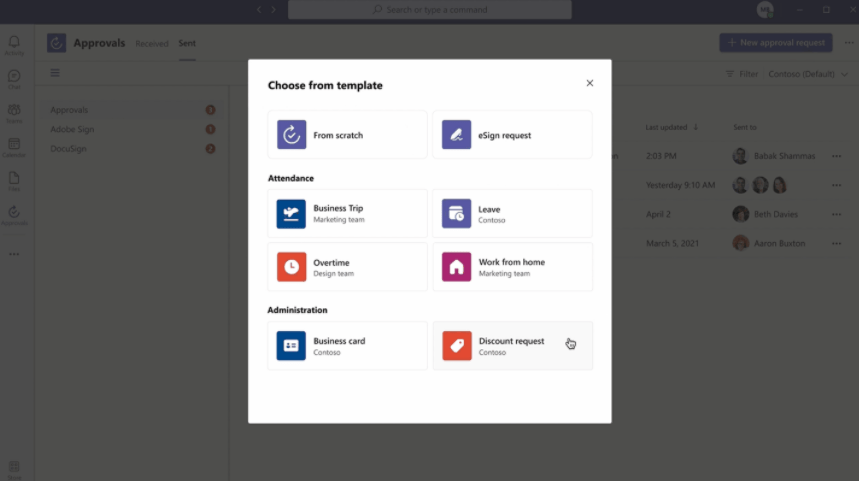859x481 pixels.
Task: Open the Discount request template
Action: pos(512,345)
